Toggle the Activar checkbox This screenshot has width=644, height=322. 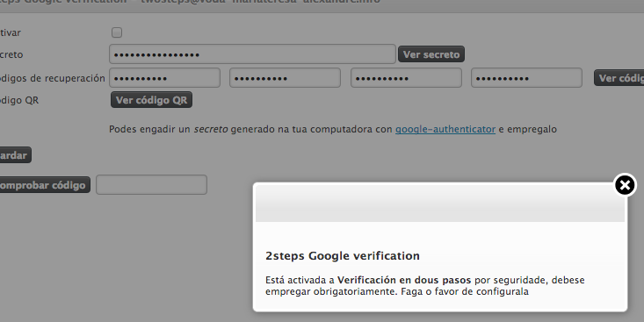[x=117, y=32]
